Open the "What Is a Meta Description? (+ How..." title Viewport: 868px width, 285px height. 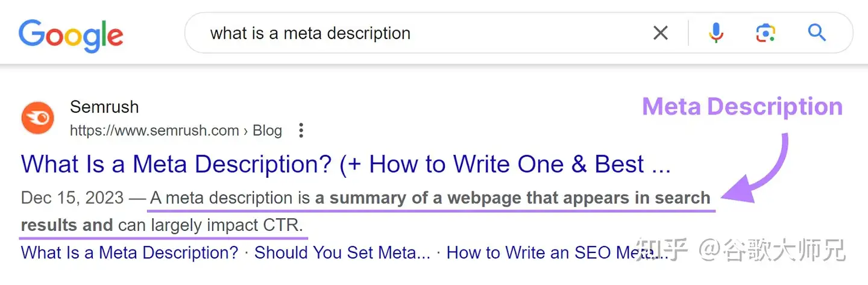pos(345,164)
